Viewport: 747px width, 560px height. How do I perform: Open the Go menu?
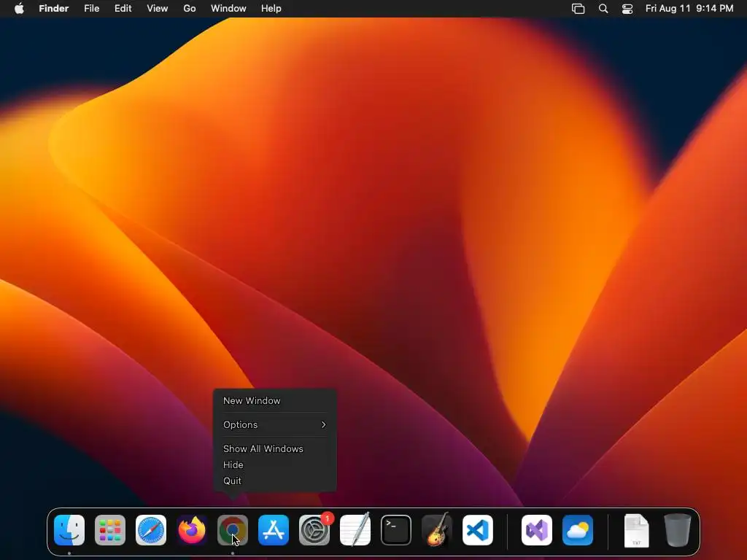pyautogui.click(x=190, y=9)
